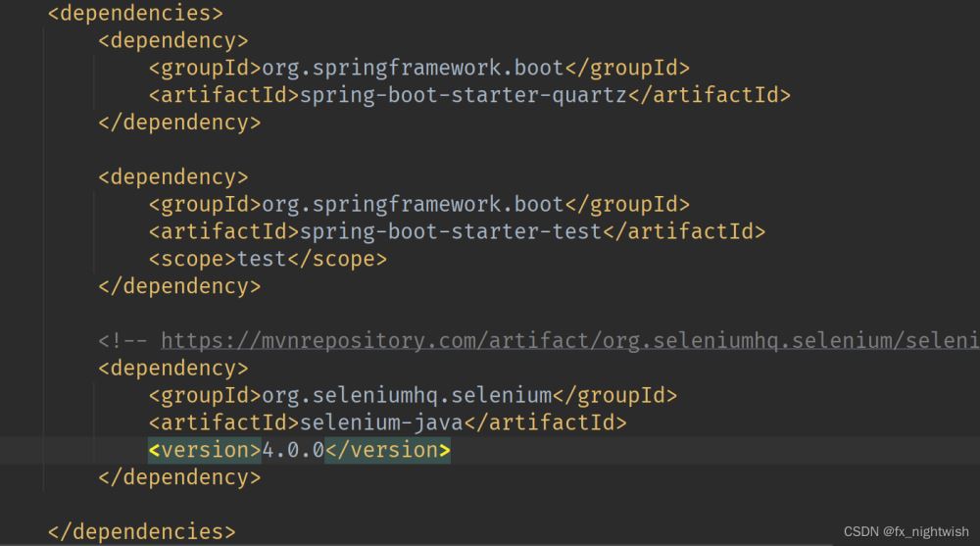Click the <dependency> tag above the quartz groupId

pos(173,40)
